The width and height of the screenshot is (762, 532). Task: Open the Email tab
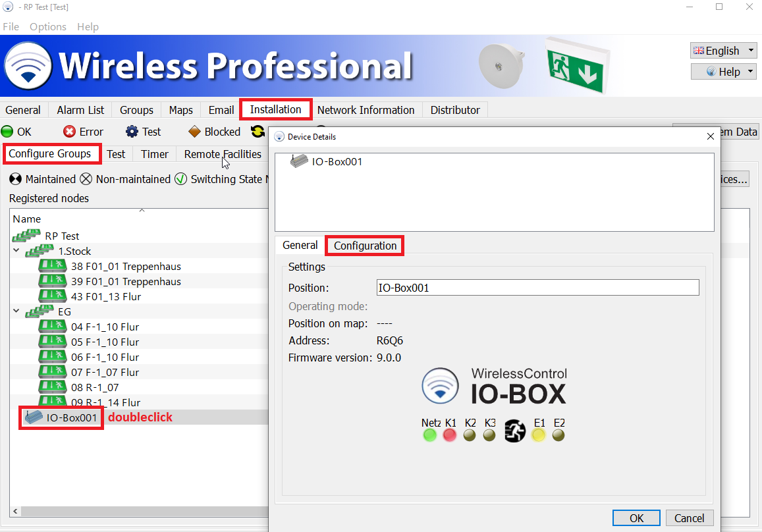pos(221,111)
